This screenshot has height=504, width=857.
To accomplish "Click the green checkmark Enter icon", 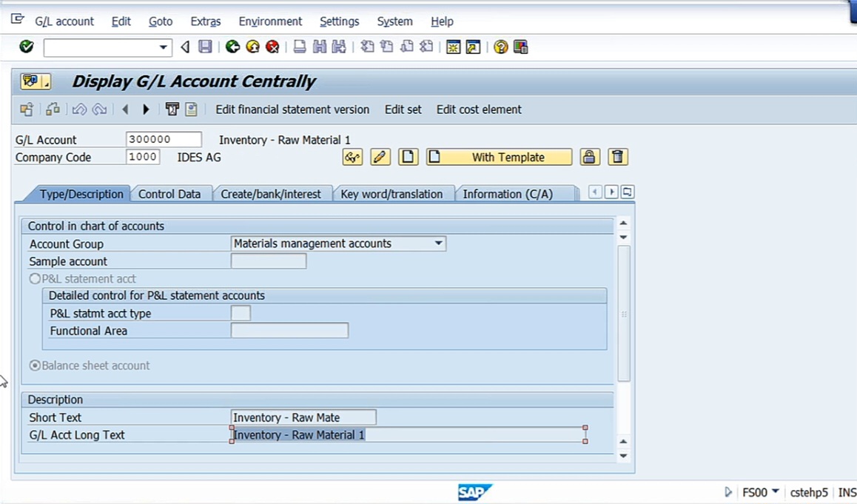I will [26, 47].
